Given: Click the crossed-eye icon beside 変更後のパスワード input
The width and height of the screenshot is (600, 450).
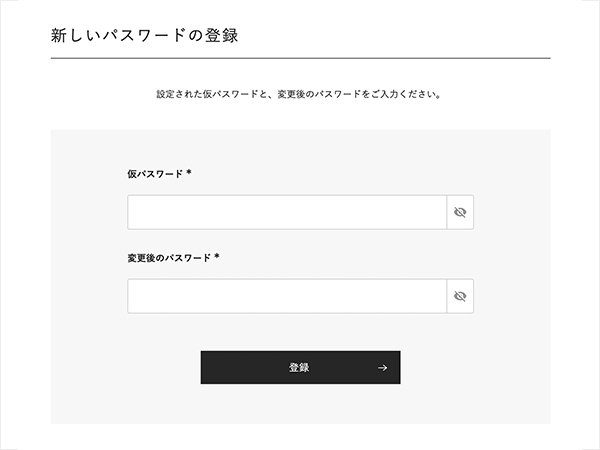Looking at the screenshot, I should tap(460, 296).
